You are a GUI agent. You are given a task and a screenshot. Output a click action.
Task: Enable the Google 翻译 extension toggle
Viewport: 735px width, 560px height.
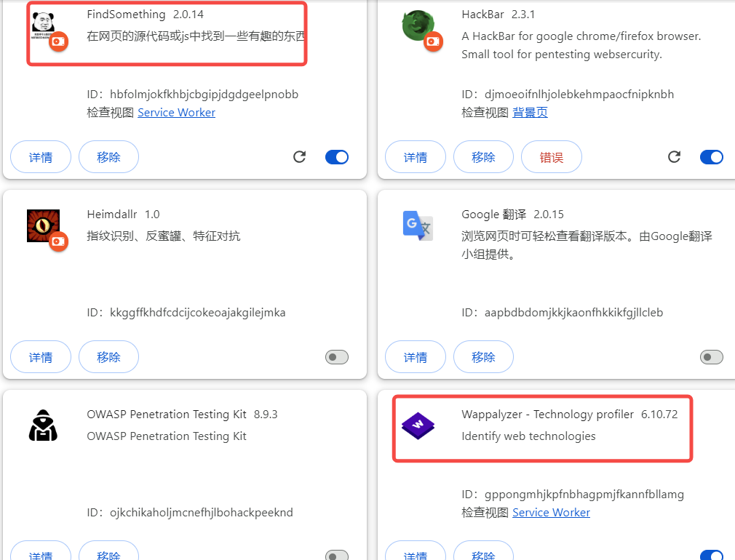711,356
